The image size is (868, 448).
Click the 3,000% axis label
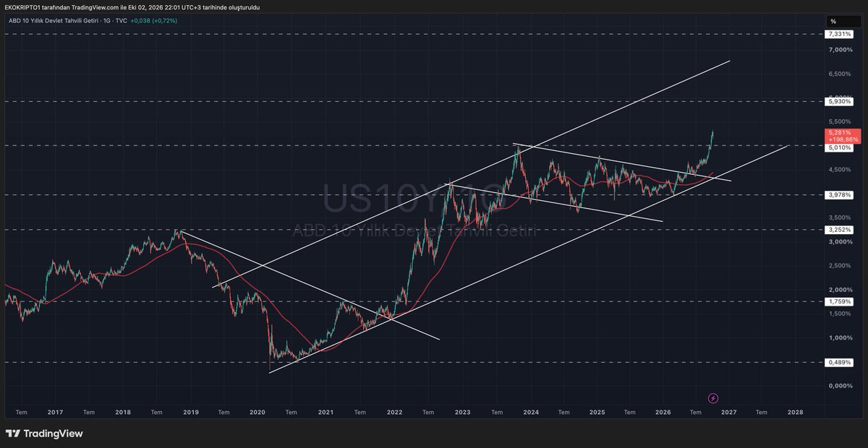coord(841,241)
